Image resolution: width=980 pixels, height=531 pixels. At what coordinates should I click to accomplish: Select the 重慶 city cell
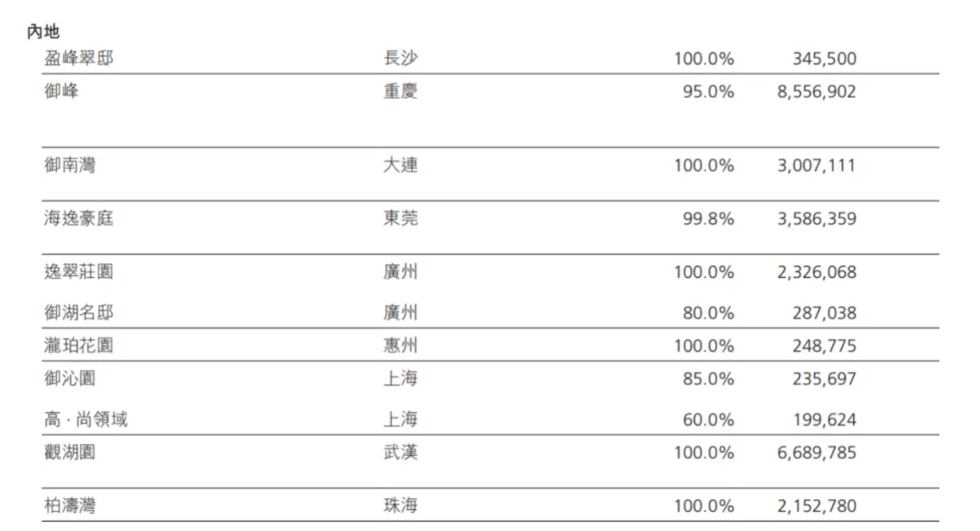click(x=400, y=91)
